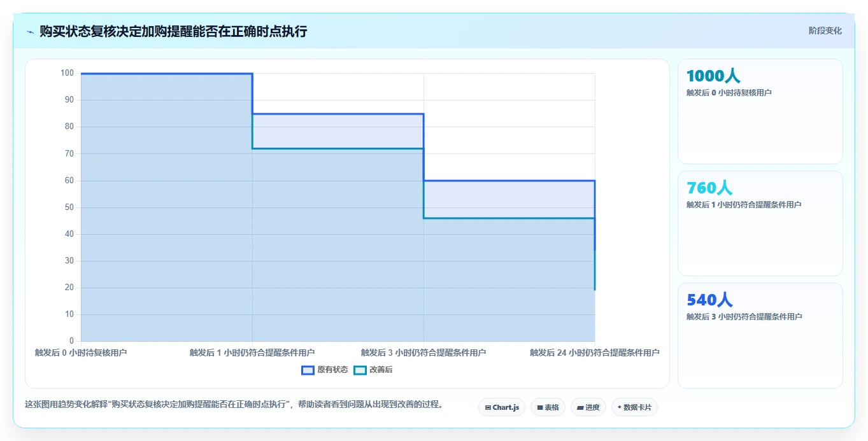This screenshot has width=868, height=441.
Task: Select the Chart.js tag chip
Action: coord(502,407)
